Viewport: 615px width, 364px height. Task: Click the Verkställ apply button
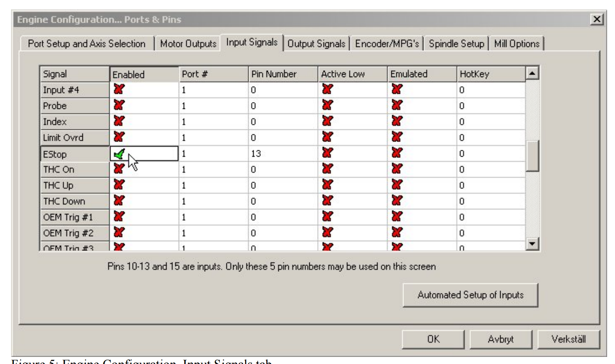(x=568, y=339)
